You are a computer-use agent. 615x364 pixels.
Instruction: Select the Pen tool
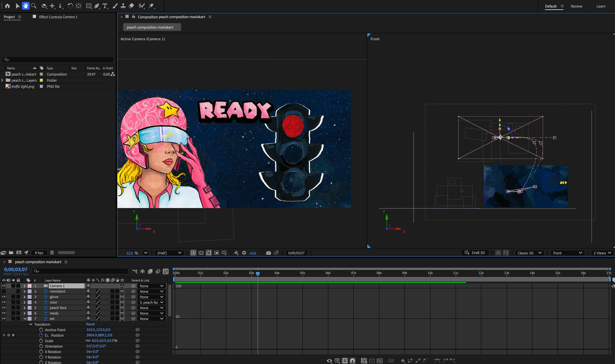pyautogui.click(x=97, y=6)
